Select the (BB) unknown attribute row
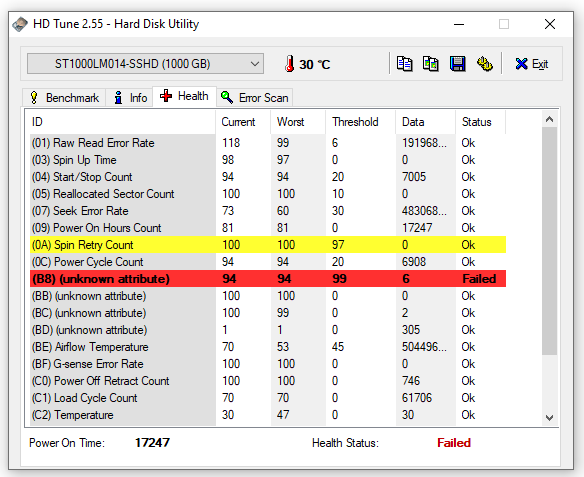Screen dimensions: 584x477 268,296
